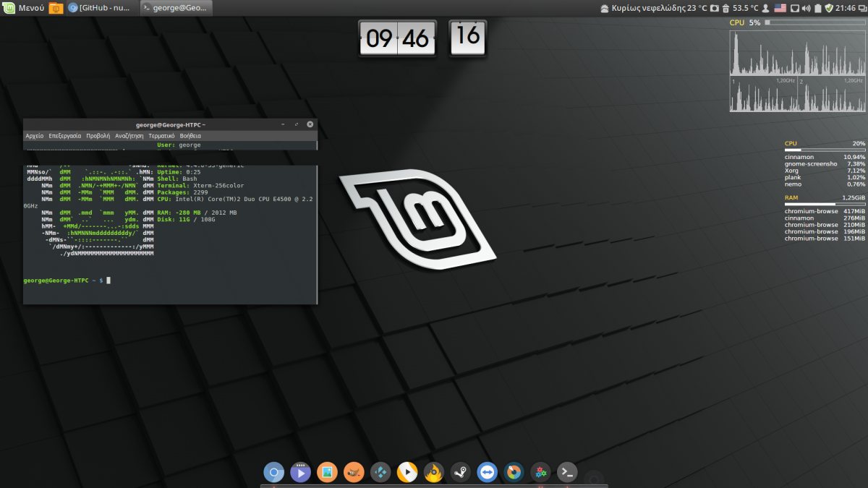Click the Xorg process row in widget
Screen dimensions: 868x488
pyautogui.click(x=825, y=171)
